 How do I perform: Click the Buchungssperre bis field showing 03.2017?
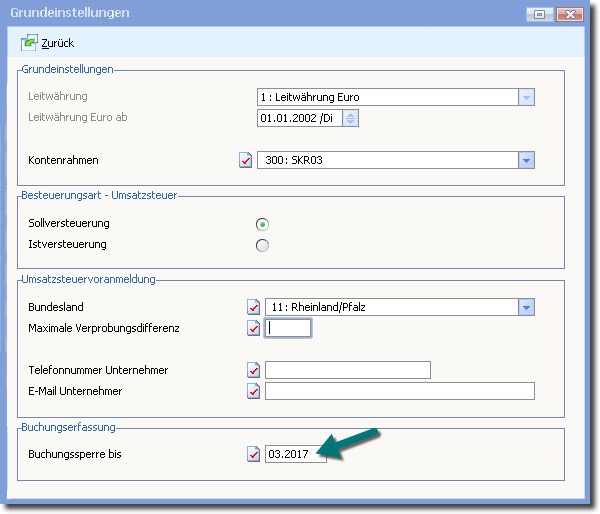pyautogui.click(x=295, y=454)
